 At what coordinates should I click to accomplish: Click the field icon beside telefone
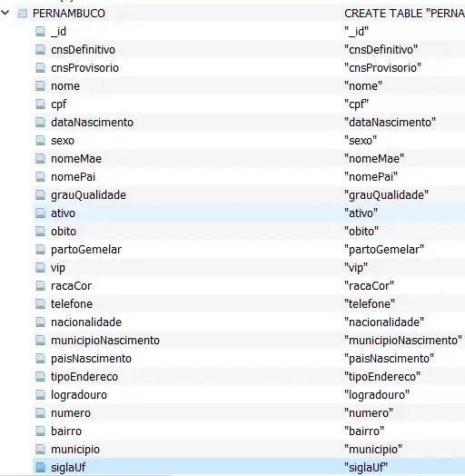(x=40, y=304)
